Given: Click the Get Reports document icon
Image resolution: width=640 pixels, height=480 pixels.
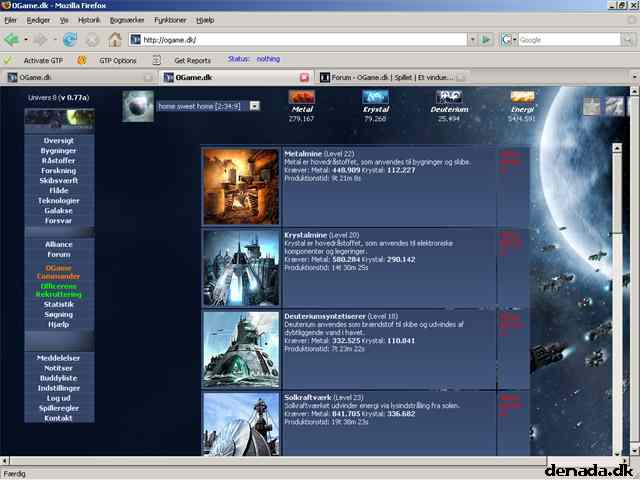Looking at the screenshot, I should pyautogui.click(x=157, y=60).
